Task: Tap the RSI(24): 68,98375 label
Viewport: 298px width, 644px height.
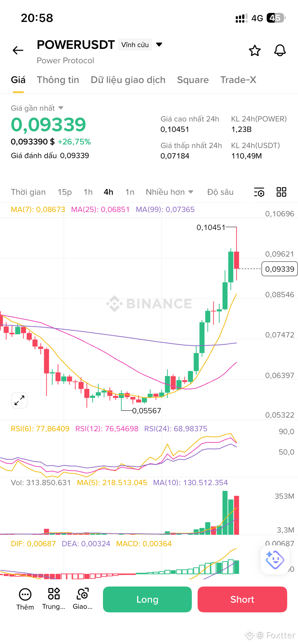Action: click(176, 429)
